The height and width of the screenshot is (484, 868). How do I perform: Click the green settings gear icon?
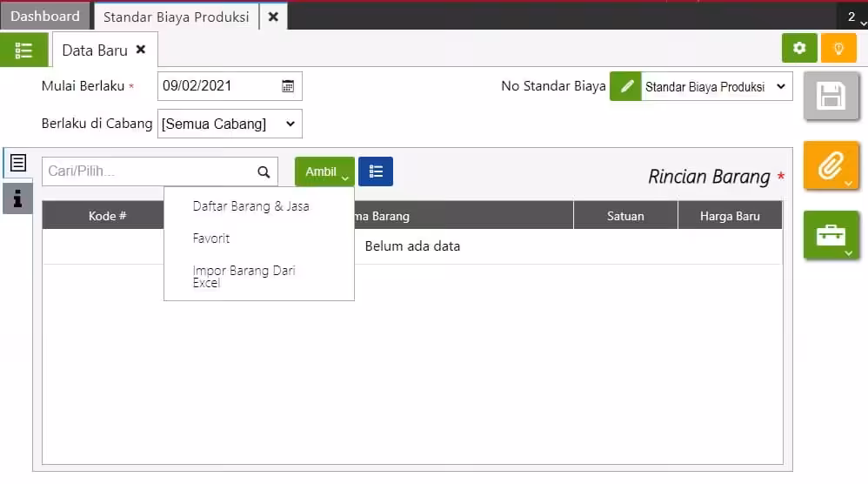tap(798, 48)
